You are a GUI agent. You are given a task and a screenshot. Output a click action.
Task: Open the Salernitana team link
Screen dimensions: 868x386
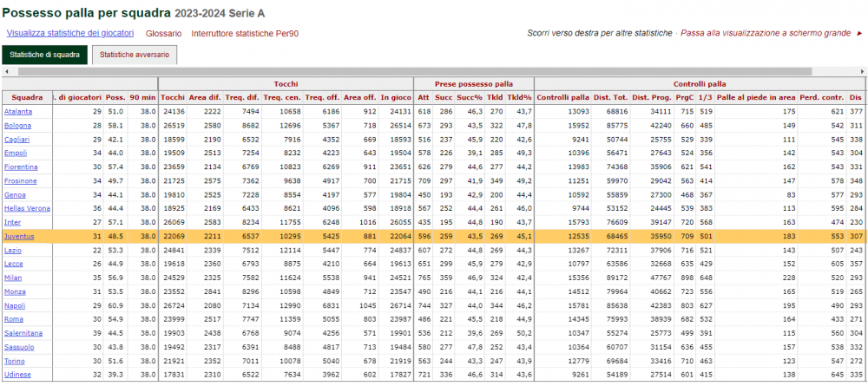[x=23, y=333]
